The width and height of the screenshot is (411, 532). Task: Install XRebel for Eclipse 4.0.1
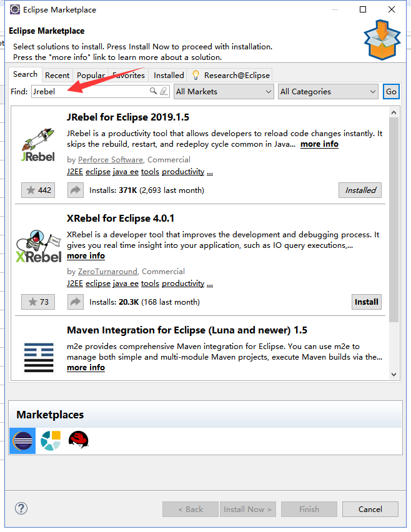(367, 302)
